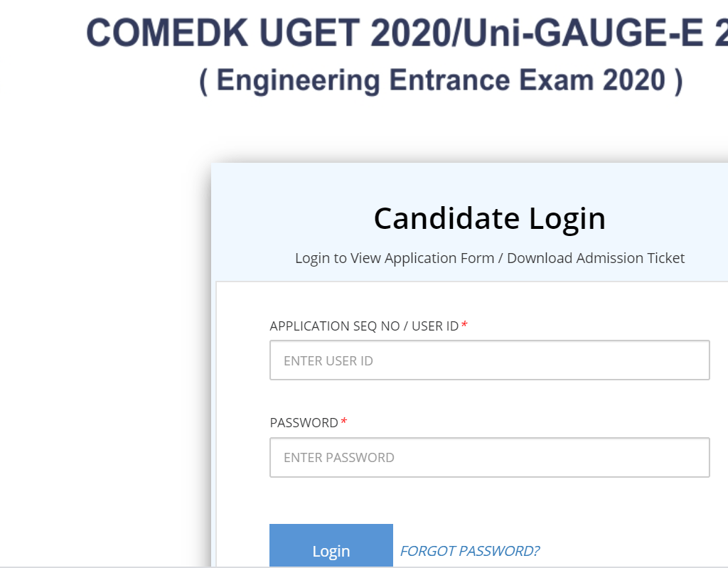This screenshot has width=728, height=568.
Task: Focus the Password input box
Action: (x=489, y=457)
